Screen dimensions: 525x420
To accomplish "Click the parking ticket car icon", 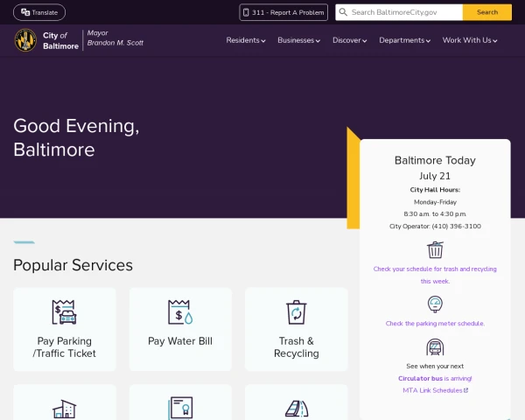I will [x=64, y=312].
